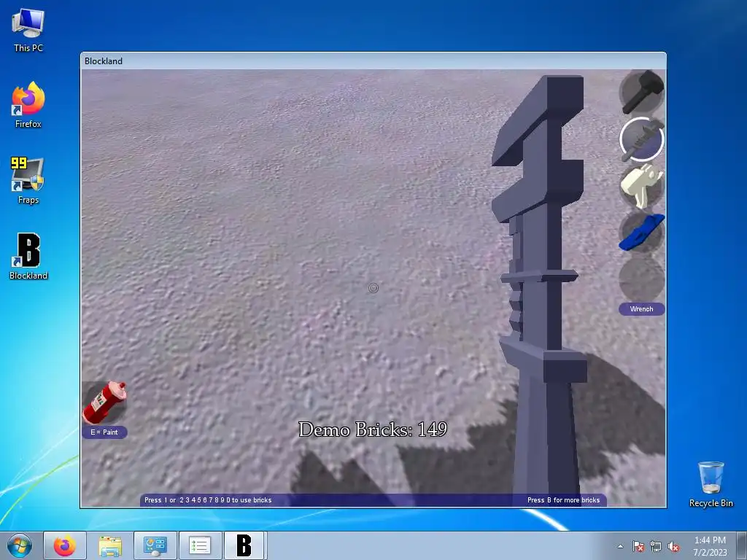Viewport: 747px width, 560px height.
Task: Open File Explorer from taskbar
Action: tap(110, 545)
